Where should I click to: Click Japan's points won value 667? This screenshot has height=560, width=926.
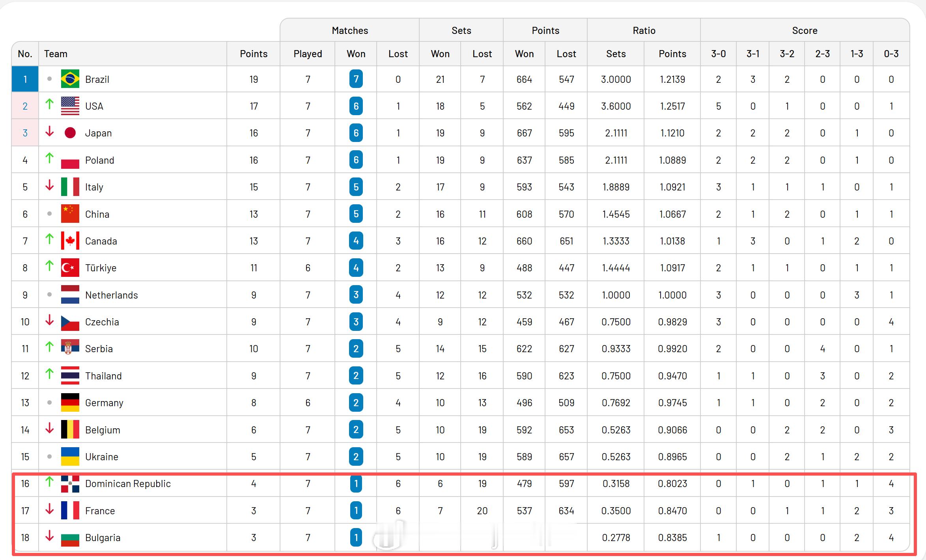(x=525, y=133)
